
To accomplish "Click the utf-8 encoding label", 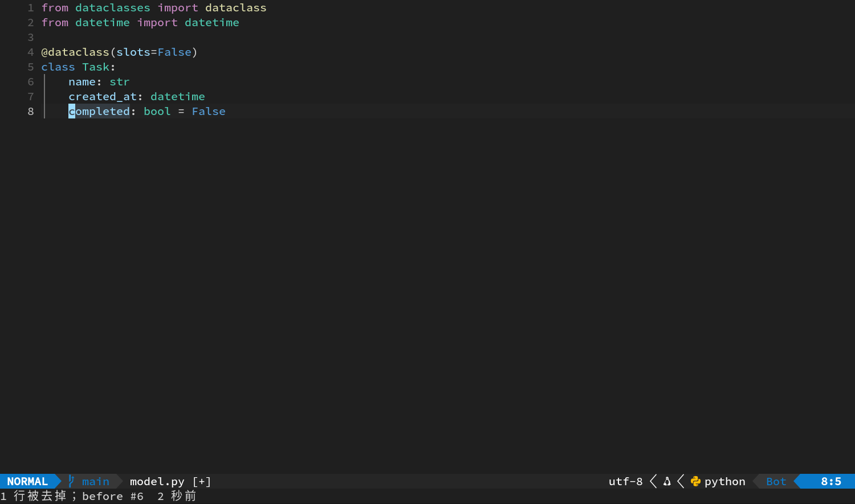I will coord(625,482).
